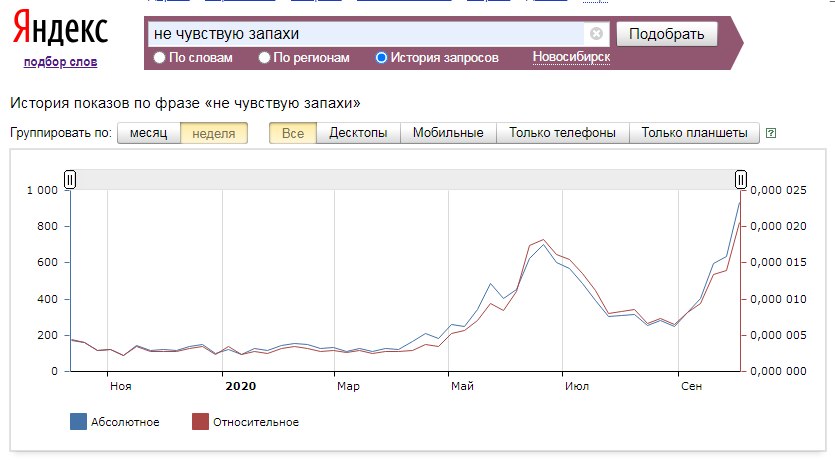The image size is (835, 460).
Task: Select the История запросов radio option
Action: point(381,58)
